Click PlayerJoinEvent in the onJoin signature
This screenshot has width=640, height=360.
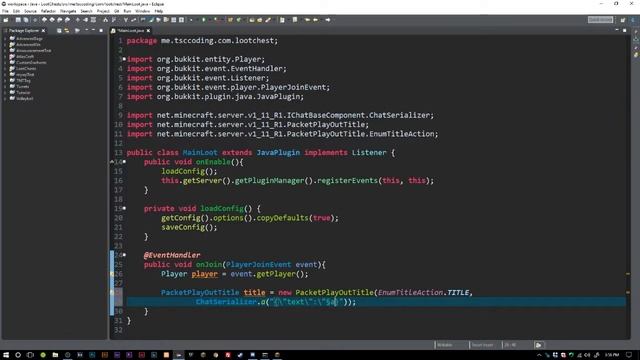(x=258, y=264)
